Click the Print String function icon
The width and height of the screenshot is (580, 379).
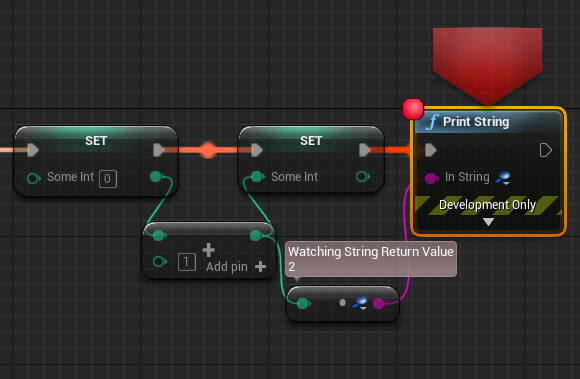(432, 122)
